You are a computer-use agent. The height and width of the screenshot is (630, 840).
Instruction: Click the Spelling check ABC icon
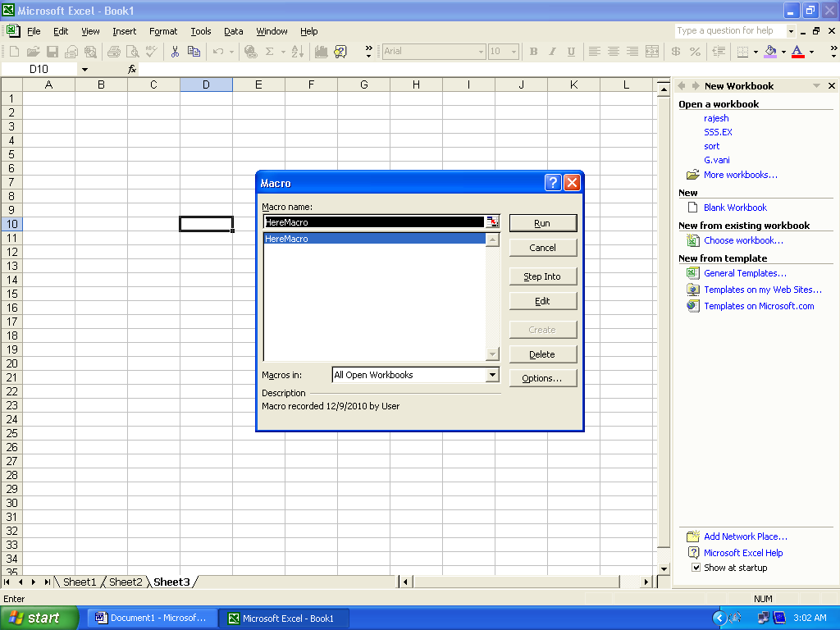coord(152,52)
